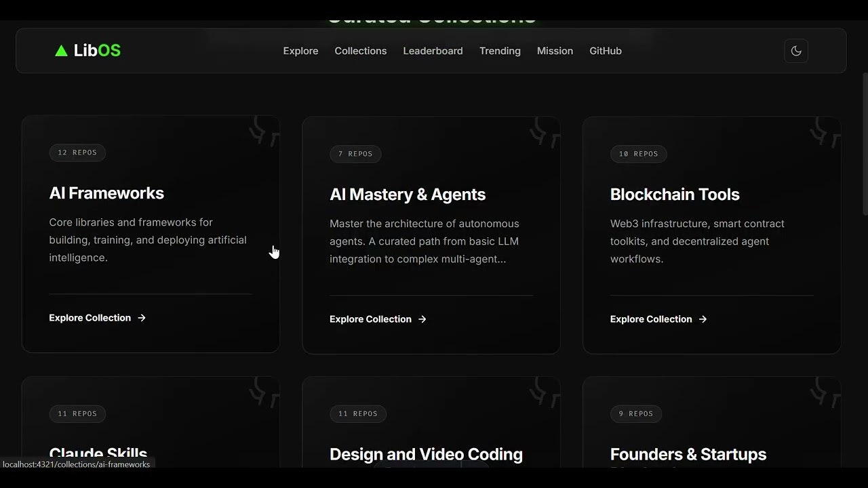868x488 pixels.
Task: Open the Mission page
Action: pyautogui.click(x=555, y=51)
